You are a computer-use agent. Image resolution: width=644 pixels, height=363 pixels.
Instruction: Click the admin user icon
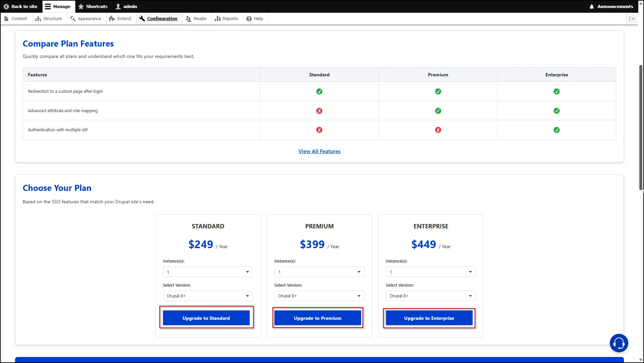coord(118,6)
